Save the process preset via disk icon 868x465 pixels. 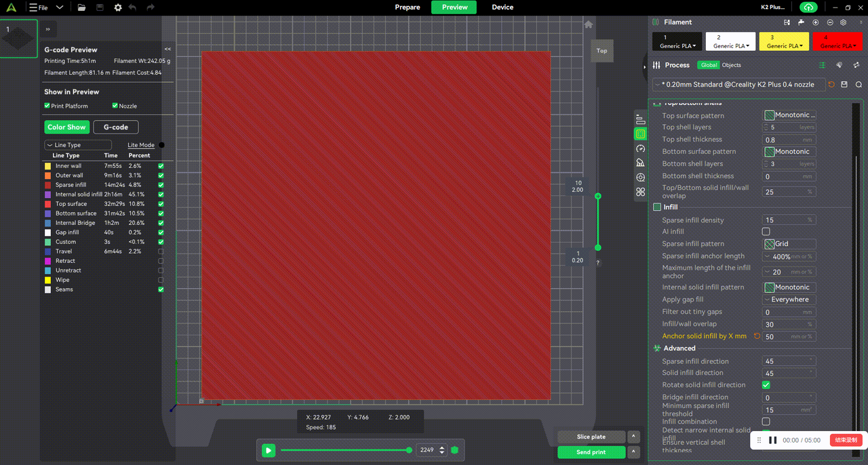click(844, 85)
